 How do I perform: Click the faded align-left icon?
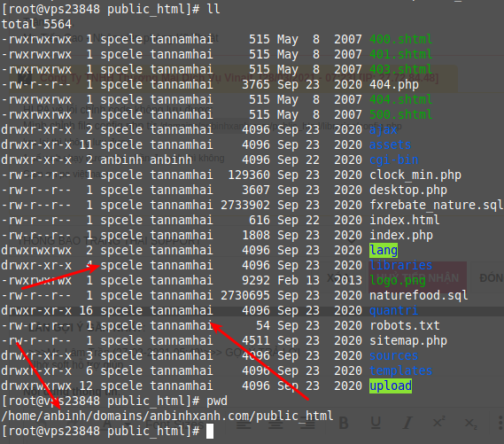tap(244, 424)
